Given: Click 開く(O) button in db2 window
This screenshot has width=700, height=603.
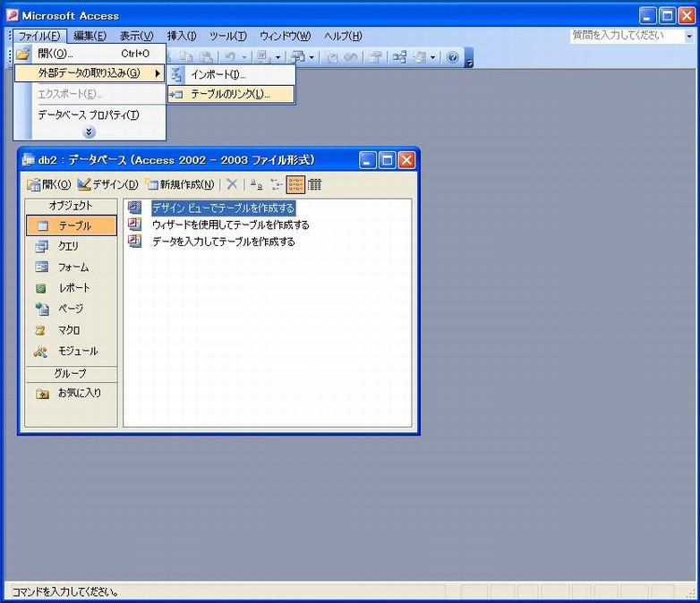Looking at the screenshot, I should coord(49,184).
